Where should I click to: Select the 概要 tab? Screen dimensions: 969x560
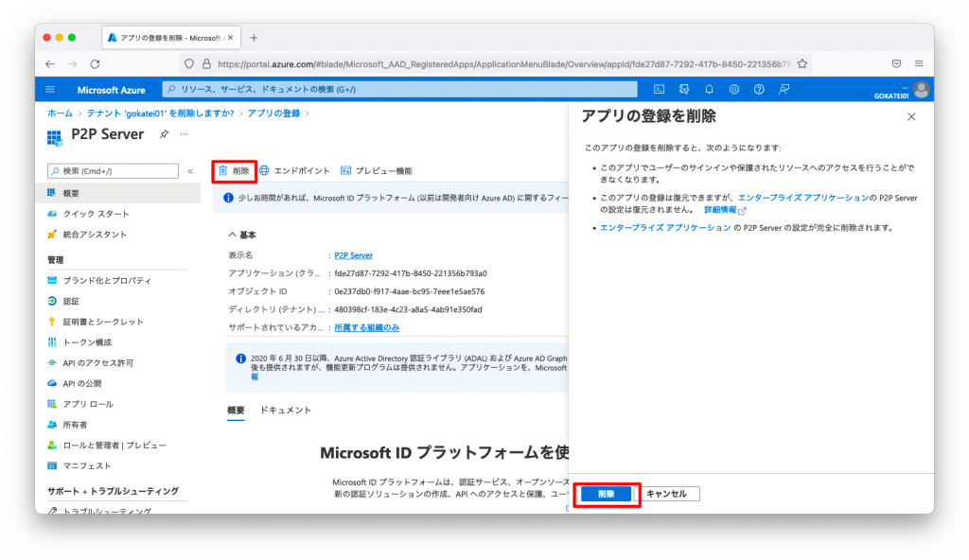click(x=236, y=411)
